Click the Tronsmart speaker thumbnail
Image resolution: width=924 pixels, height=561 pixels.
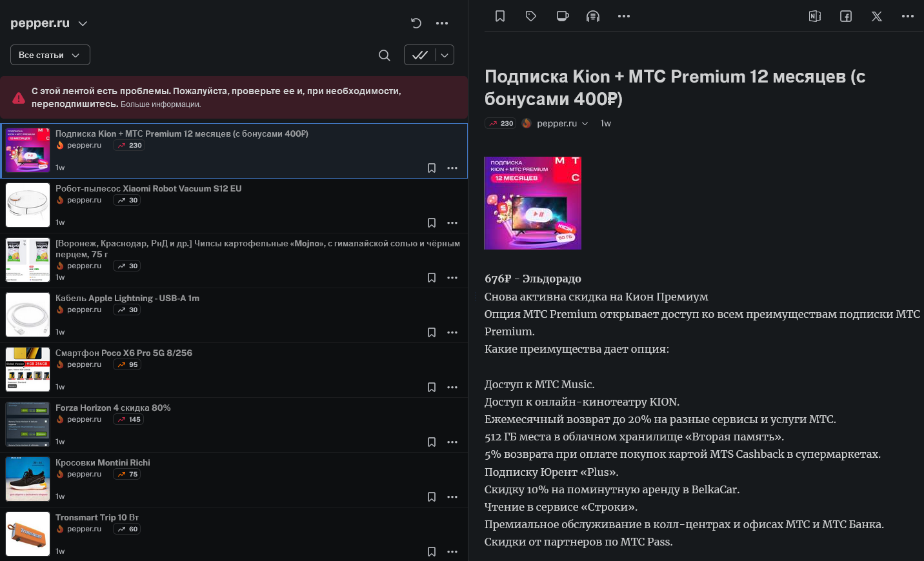pos(28,534)
